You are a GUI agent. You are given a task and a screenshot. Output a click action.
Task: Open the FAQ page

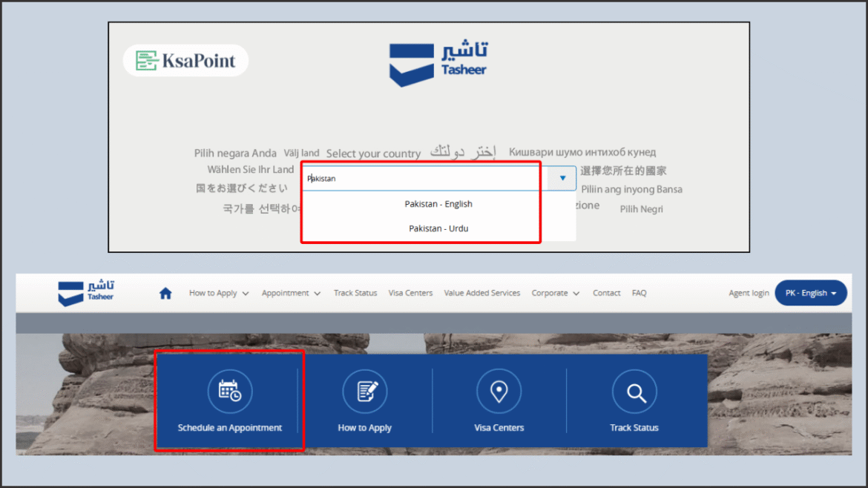639,292
